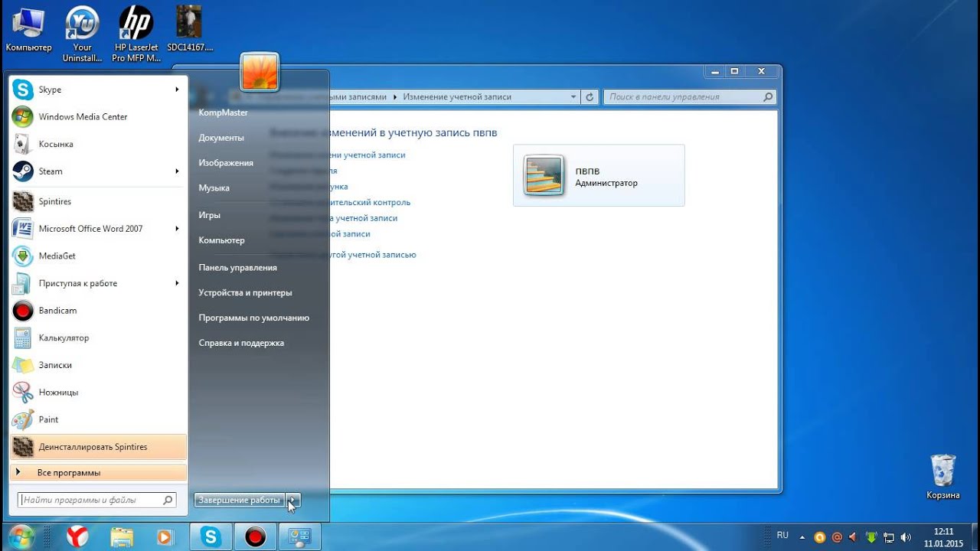Open Справка и поддержка
Screen dimensions: 980x551
(241, 343)
